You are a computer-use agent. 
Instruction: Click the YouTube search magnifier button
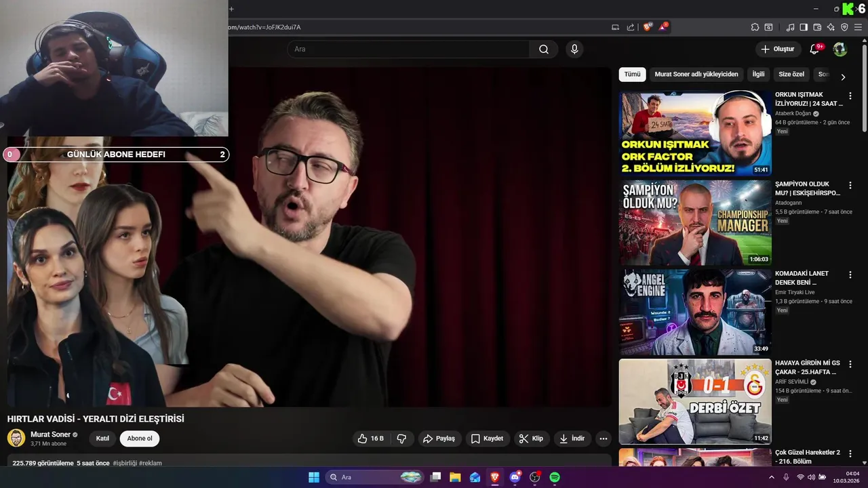(x=544, y=49)
